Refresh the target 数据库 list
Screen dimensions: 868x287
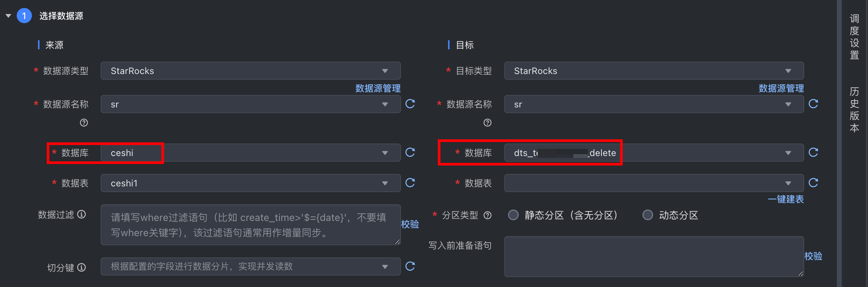pyautogui.click(x=813, y=152)
